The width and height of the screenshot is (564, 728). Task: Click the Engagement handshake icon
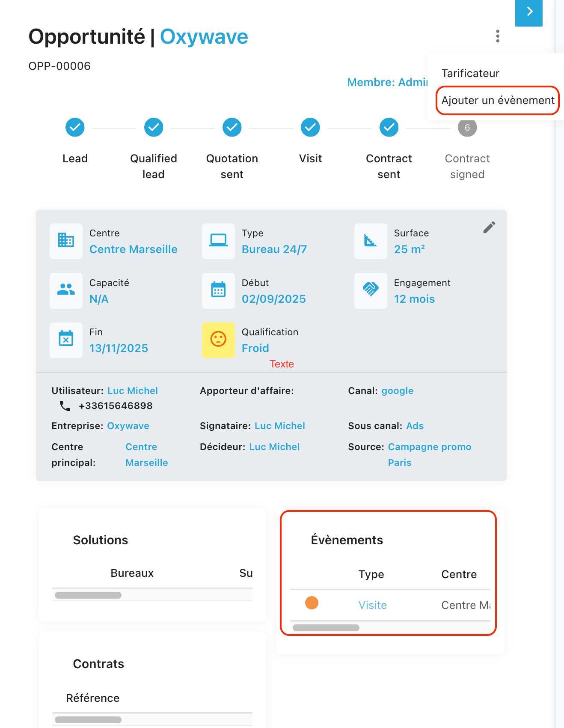(x=371, y=290)
